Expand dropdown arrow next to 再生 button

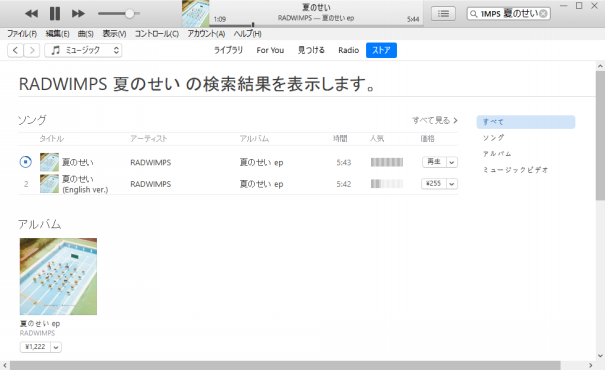point(452,162)
